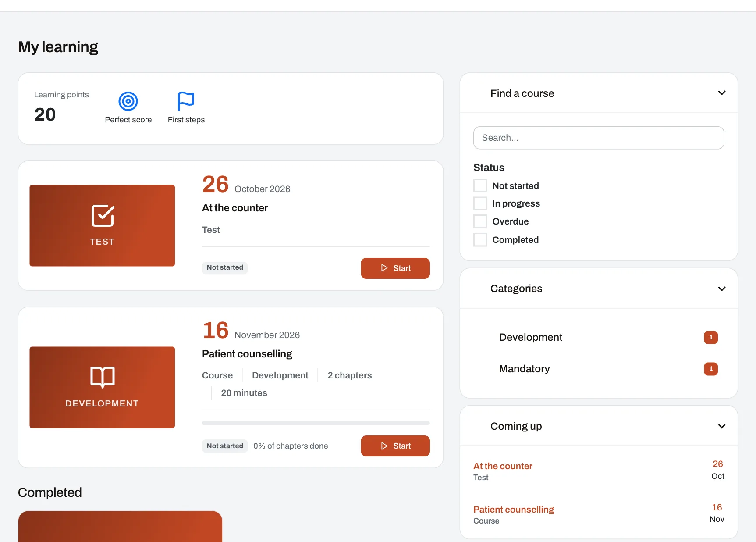
Task: Start the At the counter test
Action: coord(395,268)
